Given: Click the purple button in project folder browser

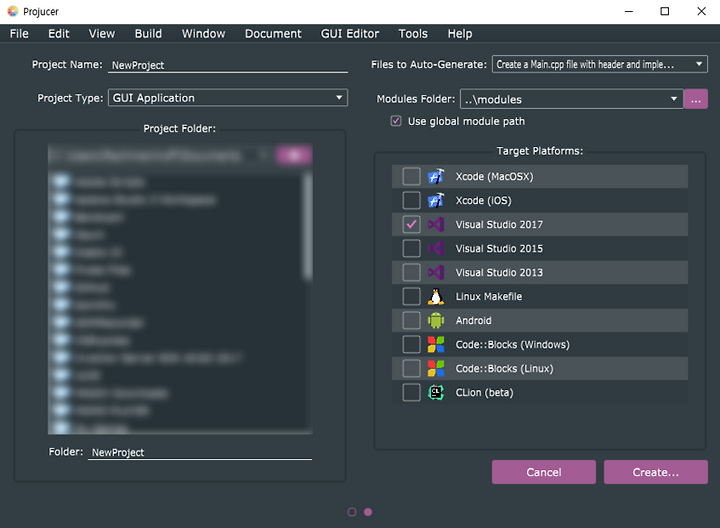Looking at the screenshot, I should (294, 156).
